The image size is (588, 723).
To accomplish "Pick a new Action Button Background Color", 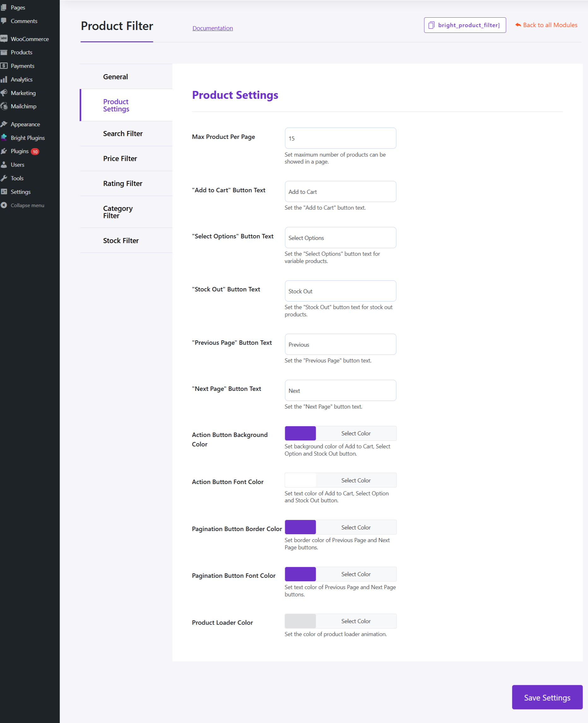I will [356, 433].
